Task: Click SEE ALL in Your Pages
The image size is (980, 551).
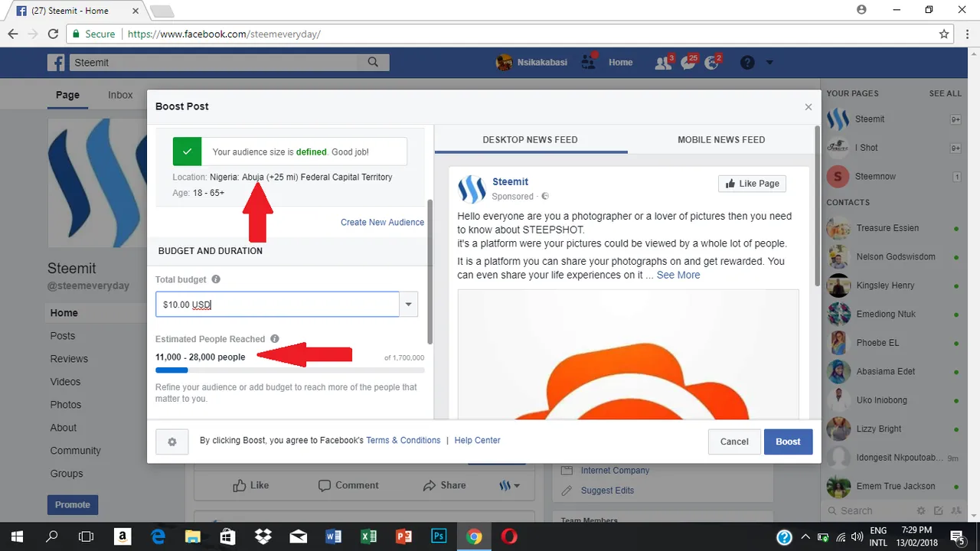Action: pos(945,93)
